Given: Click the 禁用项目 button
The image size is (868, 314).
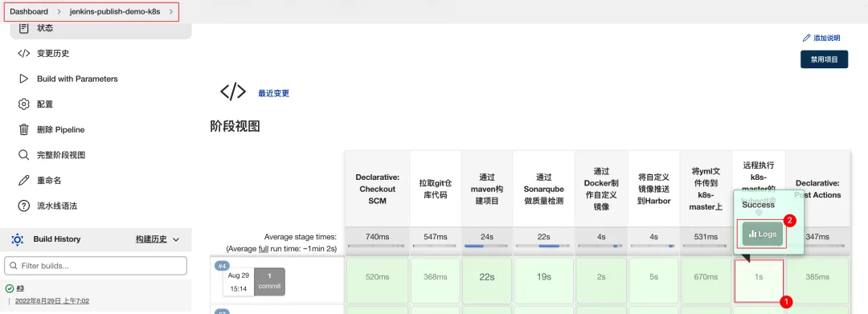Looking at the screenshot, I should tap(825, 59).
